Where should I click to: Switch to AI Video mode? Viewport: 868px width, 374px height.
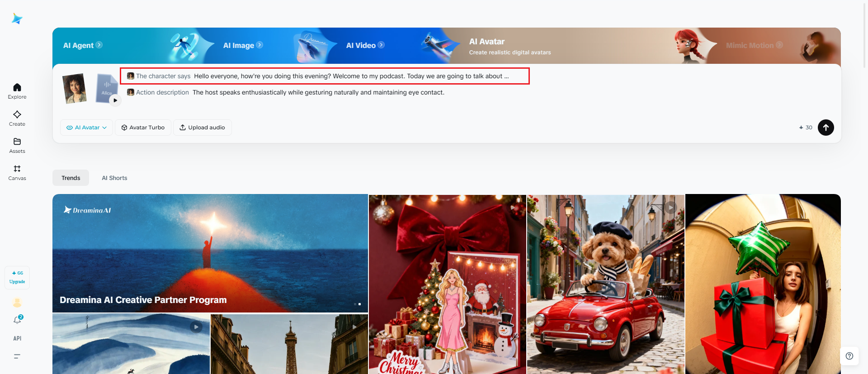coord(365,45)
